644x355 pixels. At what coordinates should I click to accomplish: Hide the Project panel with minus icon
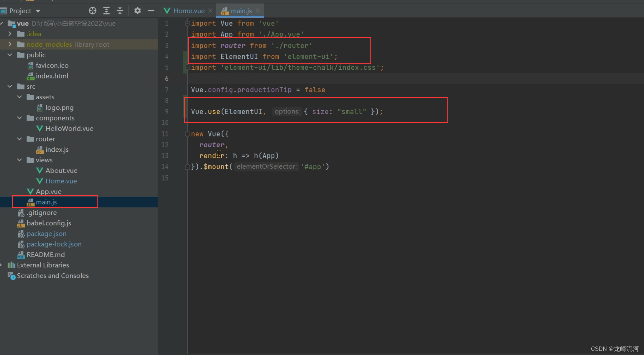coord(151,11)
